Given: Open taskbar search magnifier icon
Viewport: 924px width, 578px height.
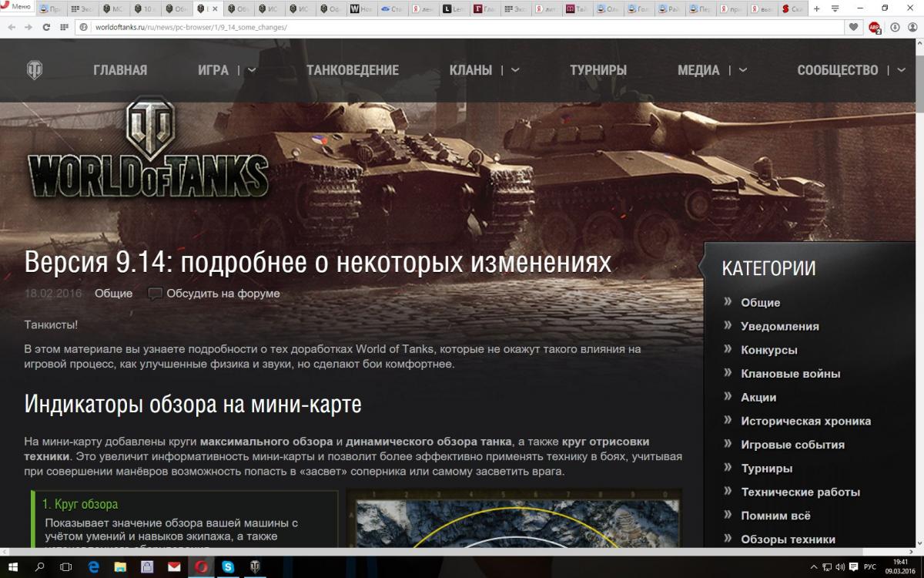Looking at the screenshot, I should pos(40,567).
